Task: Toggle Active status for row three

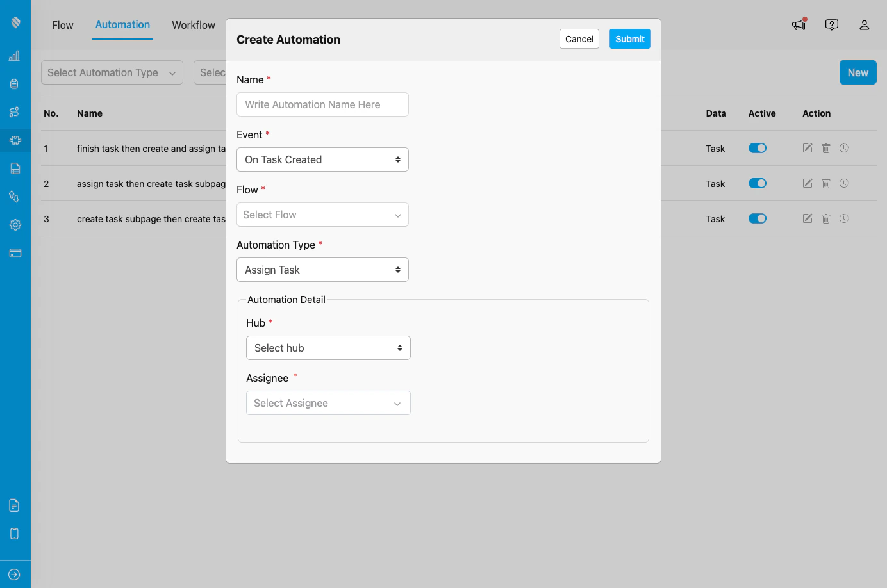Action: coord(758,218)
